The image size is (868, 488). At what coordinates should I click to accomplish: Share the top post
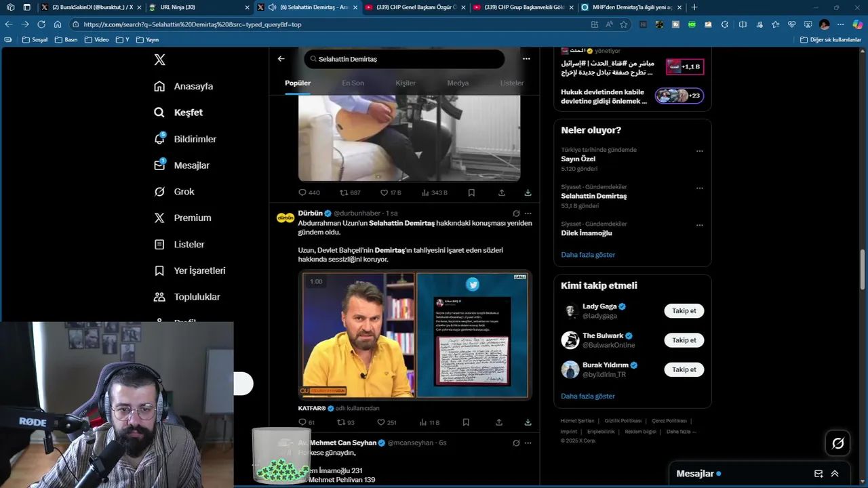point(502,192)
